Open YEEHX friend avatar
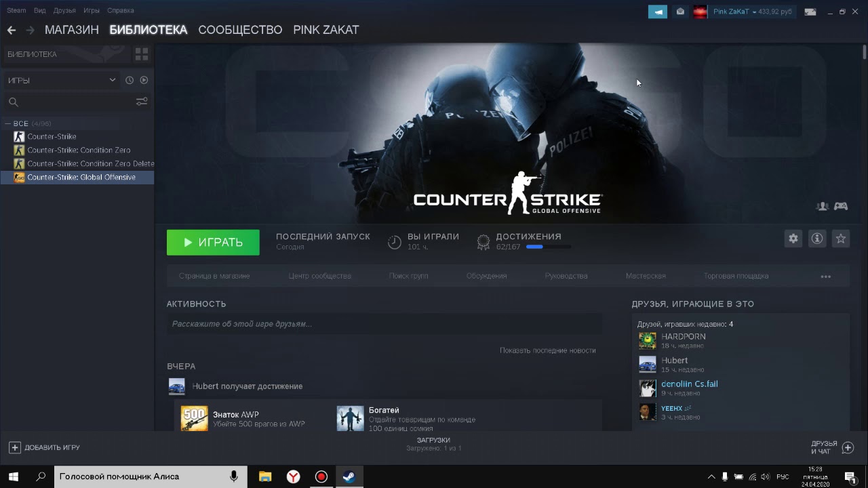The height and width of the screenshot is (488, 868). [x=648, y=412]
